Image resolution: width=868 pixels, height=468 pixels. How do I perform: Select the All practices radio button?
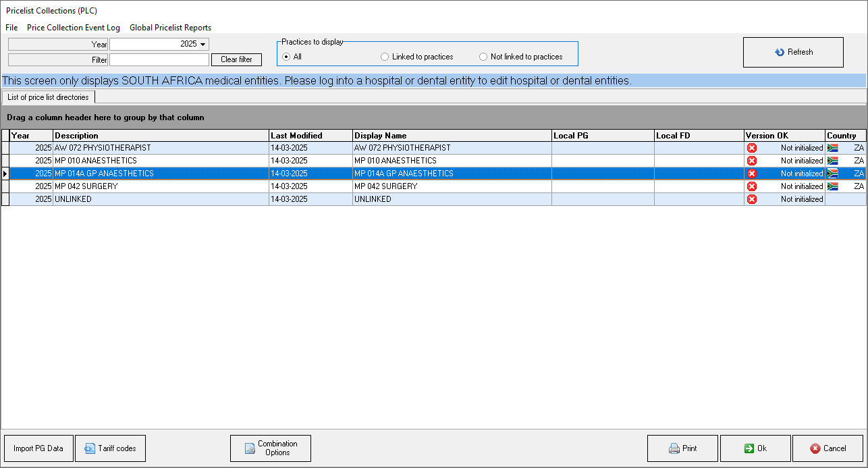tap(286, 57)
